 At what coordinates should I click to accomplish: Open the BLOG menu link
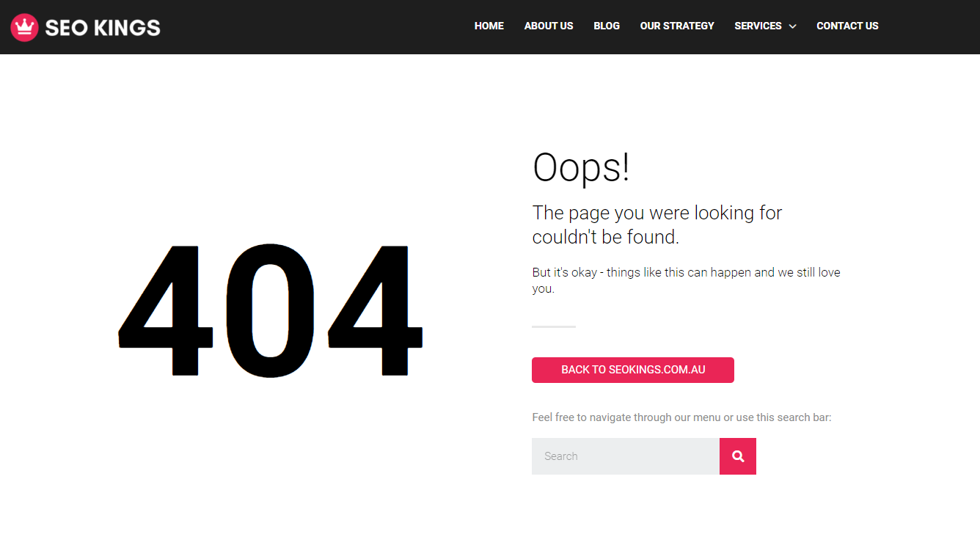pyautogui.click(x=607, y=26)
